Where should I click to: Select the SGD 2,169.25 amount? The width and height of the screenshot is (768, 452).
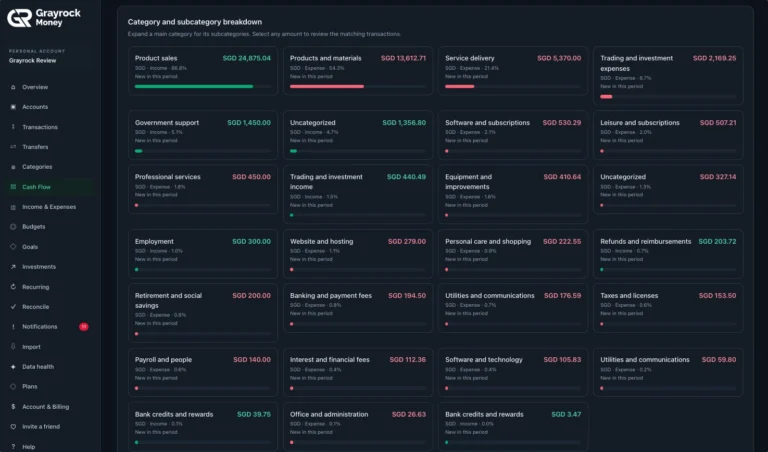pos(714,58)
